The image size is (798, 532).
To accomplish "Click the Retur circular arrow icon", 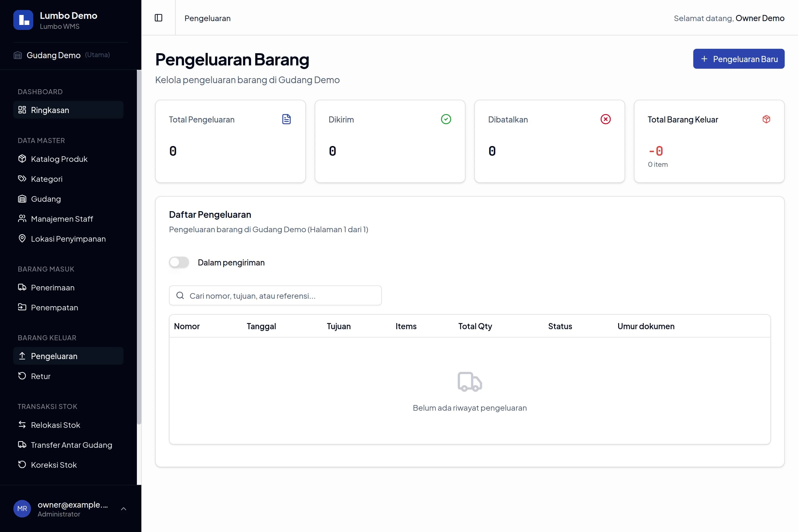I will [x=22, y=376].
